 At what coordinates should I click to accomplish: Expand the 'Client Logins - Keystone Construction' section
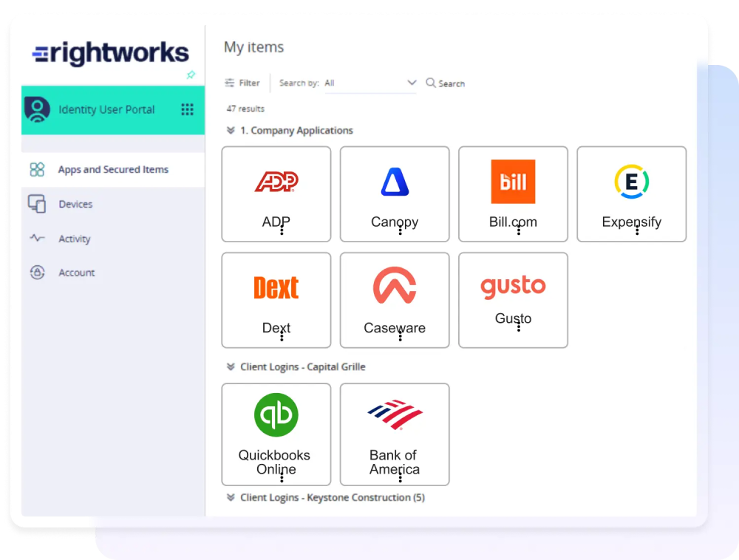[x=229, y=497]
